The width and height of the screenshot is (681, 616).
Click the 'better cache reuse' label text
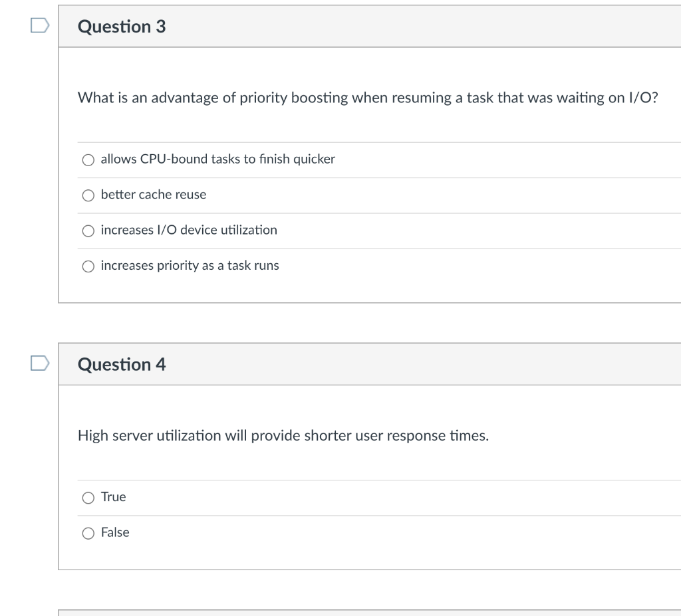tap(154, 195)
